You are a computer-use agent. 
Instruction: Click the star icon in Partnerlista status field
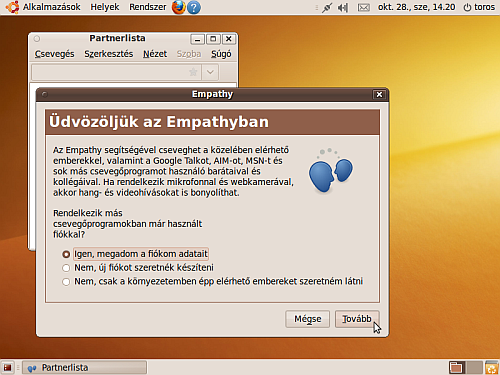(193, 72)
